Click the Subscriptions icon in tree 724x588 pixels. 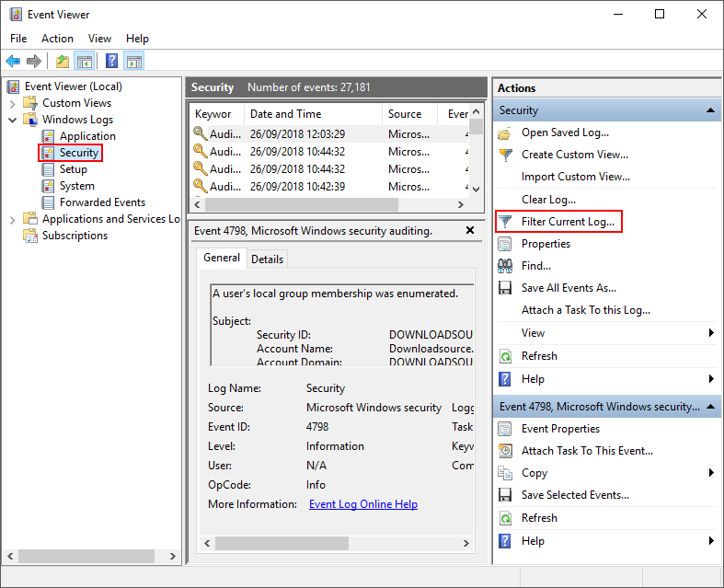(x=30, y=236)
